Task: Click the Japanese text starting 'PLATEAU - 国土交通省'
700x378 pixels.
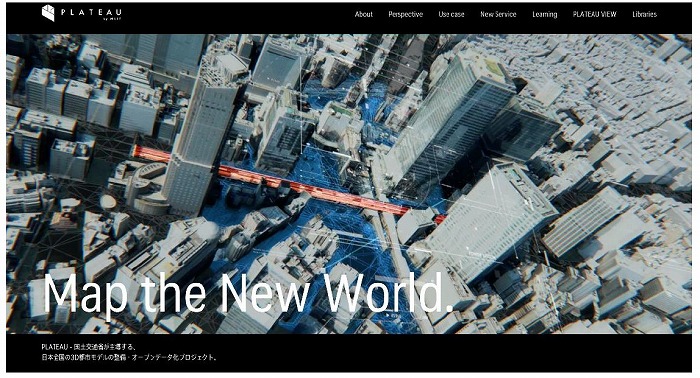Action: click(88, 347)
